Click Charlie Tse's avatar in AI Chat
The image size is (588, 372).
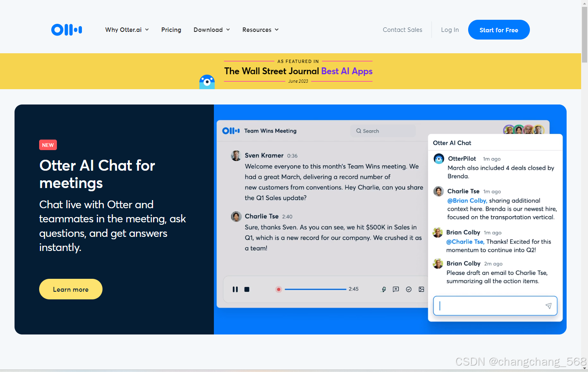point(439,191)
